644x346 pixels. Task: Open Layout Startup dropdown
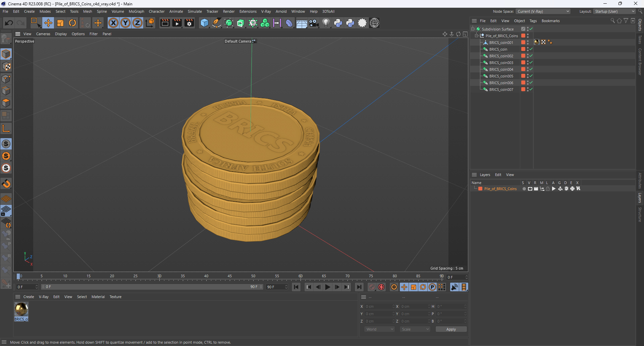pos(614,11)
